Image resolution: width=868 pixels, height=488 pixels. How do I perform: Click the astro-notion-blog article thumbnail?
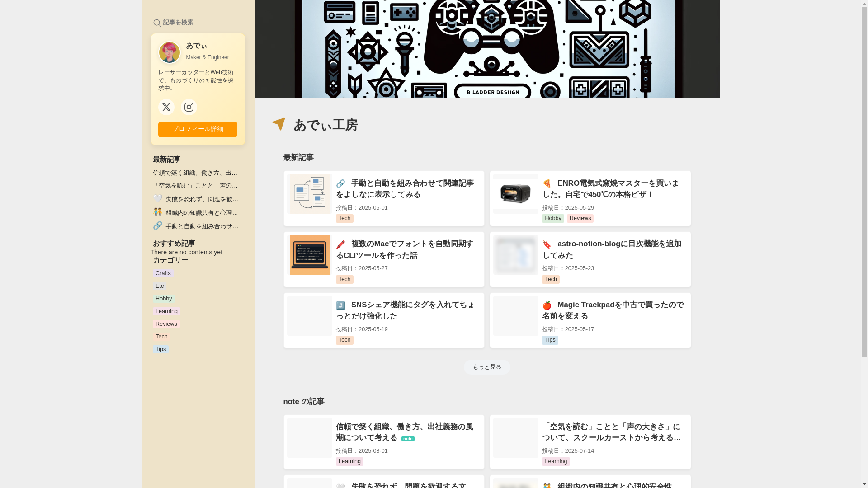[x=516, y=255]
